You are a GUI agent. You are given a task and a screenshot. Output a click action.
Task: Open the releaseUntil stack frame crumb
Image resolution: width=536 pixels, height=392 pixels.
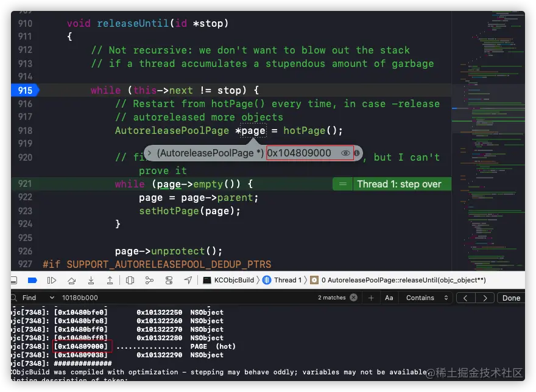tap(398, 280)
